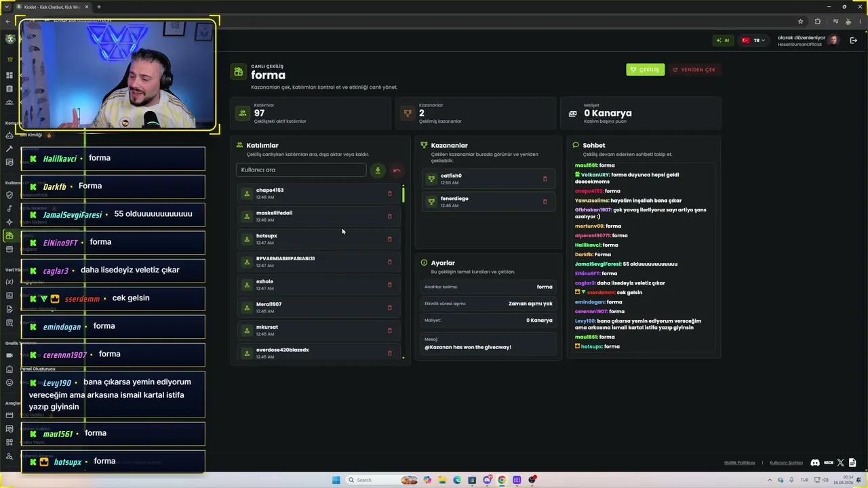The width and height of the screenshot is (868, 488).
Task: Click the AI button in the header
Action: point(723,41)
